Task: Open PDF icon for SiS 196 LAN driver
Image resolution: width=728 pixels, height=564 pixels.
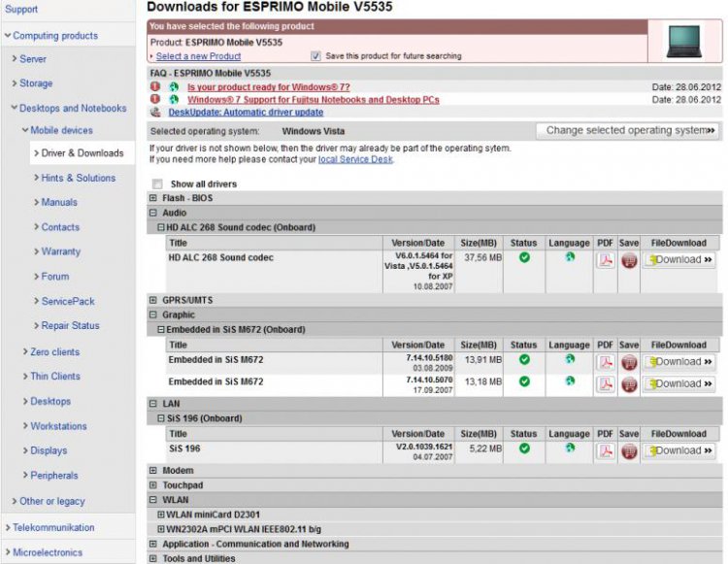Action: (x=606, y=450)
